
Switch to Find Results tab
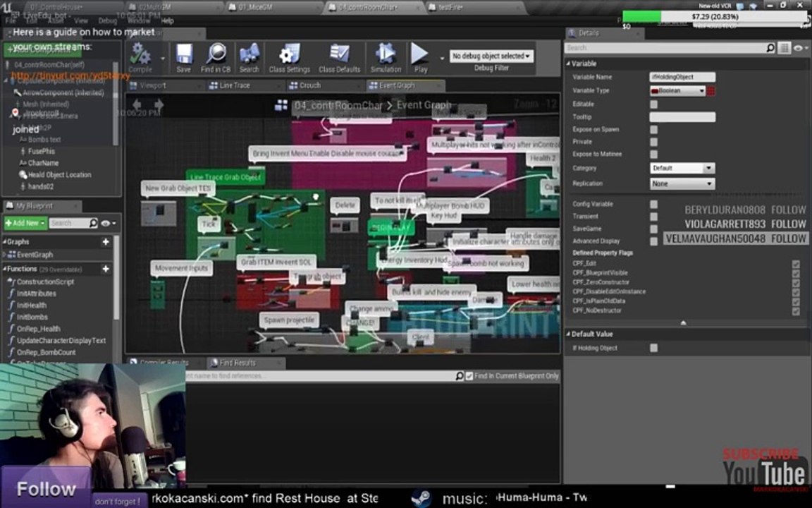click(x=238, y=363)
